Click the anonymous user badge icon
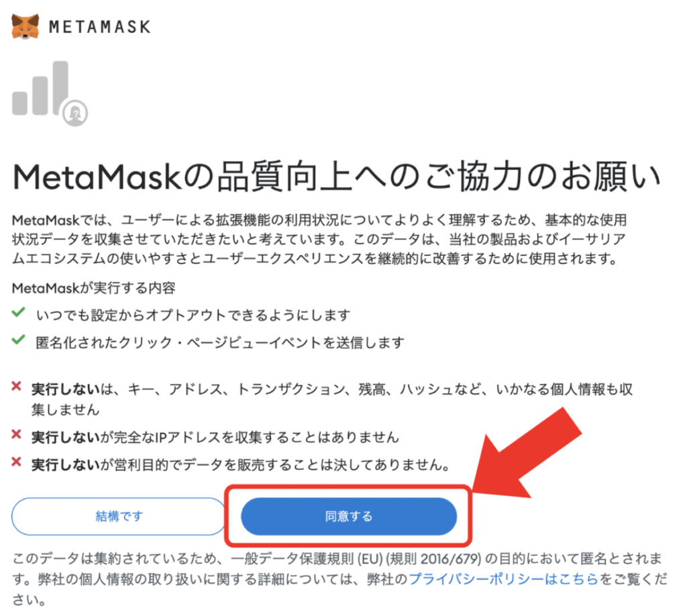Screen dimensions: 687x616 click(x=75, y=113)
